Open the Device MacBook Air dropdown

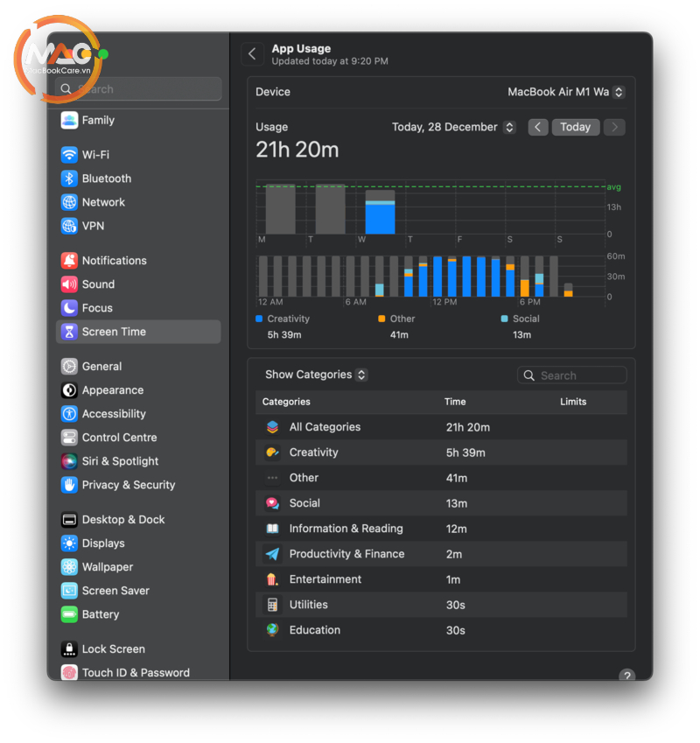coord(566,92)
